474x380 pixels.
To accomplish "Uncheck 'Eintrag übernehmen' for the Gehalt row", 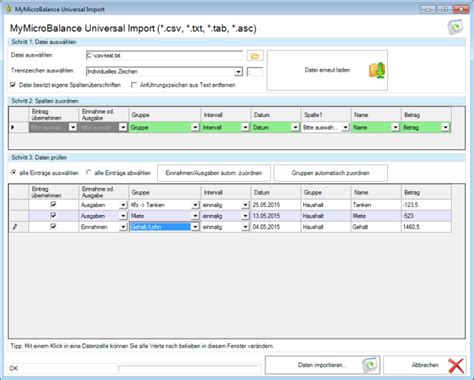I will (x=53, y=226).
